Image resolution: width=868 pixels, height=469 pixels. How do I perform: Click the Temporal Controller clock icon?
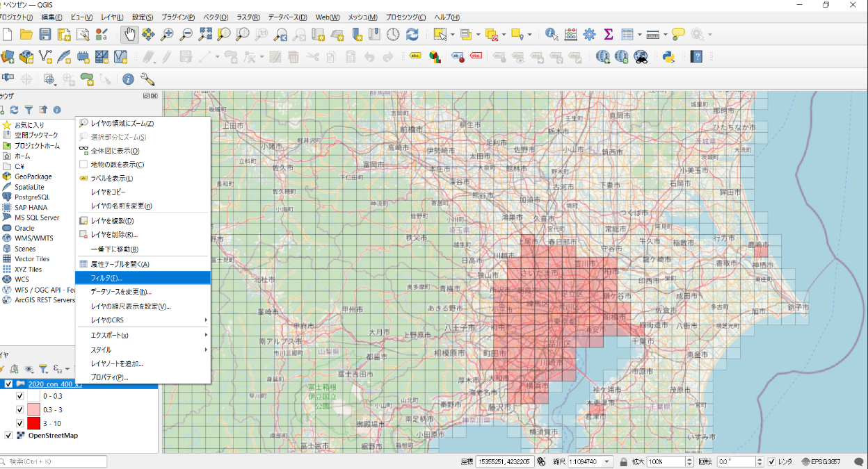coord(394,34)
